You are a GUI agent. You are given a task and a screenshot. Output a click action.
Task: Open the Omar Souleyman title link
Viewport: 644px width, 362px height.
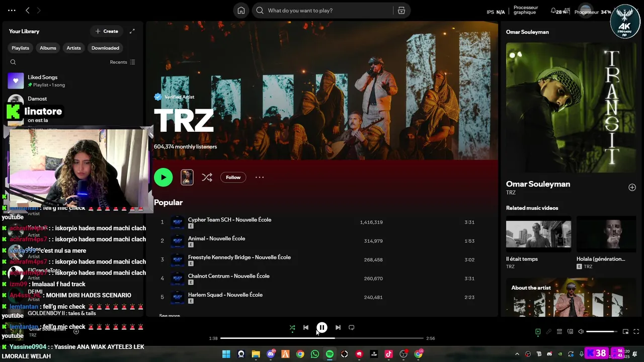pyautogui.click(x=538, y=184)
